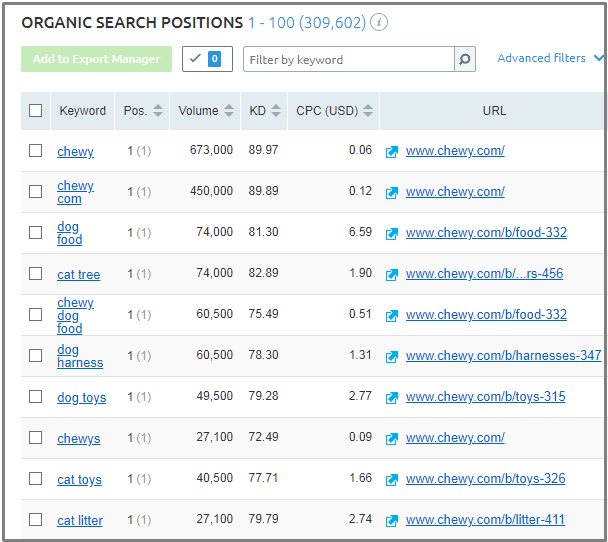Sort the table by the Pos. column
Image resolution: width=608 pixels, height=542 pixels.
coord(157,110)
